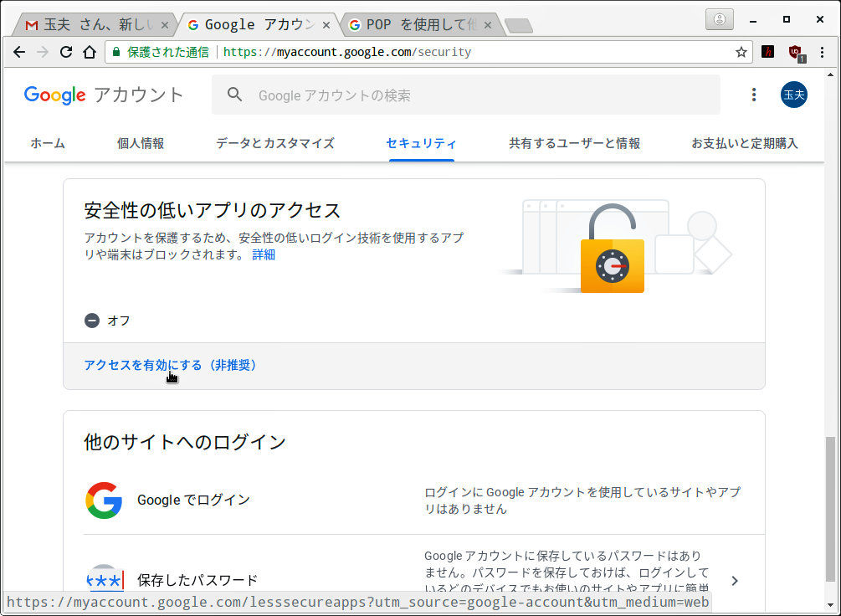This screenshot has height=616, width=841.
Task: Open the データとカスタマイズ tab
Action: [x=275, y=143]
